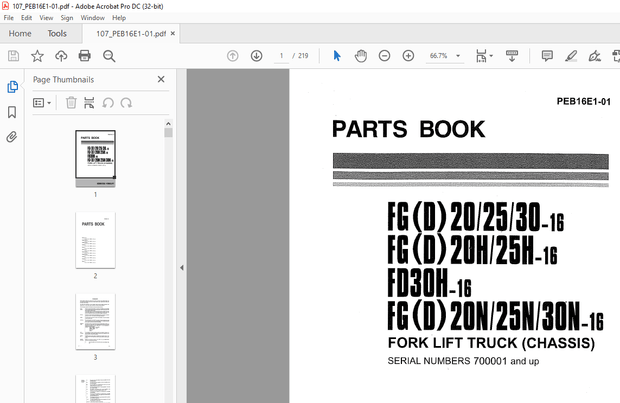Activate the Selection arrow tool
This screenshot has width=620, height=403.
337,56
